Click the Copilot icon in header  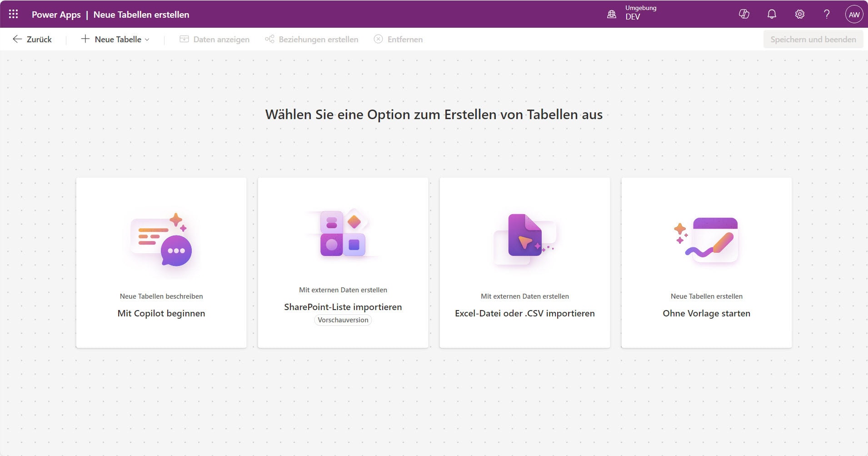pos(744,14)
